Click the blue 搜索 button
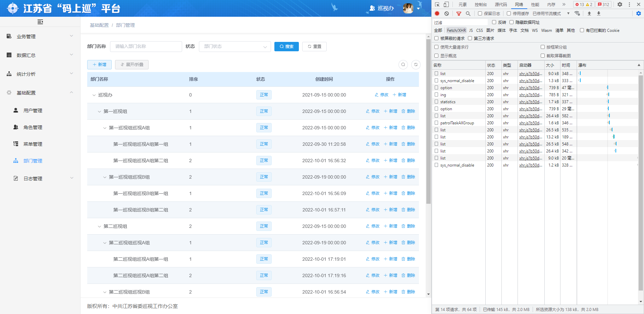 coord(286,47)
